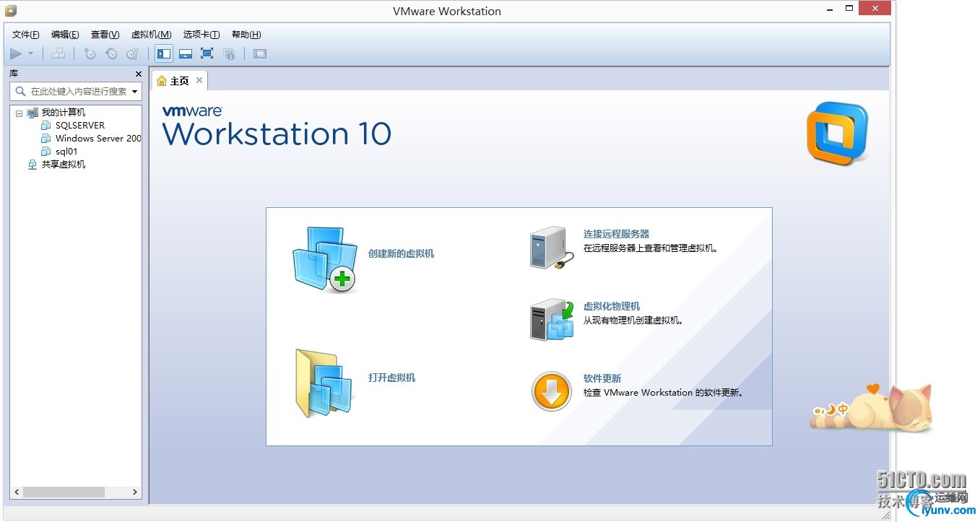Click the library scrollbar left arrow
The width and height of the screenshot is (980, 522).
point(17,492)
